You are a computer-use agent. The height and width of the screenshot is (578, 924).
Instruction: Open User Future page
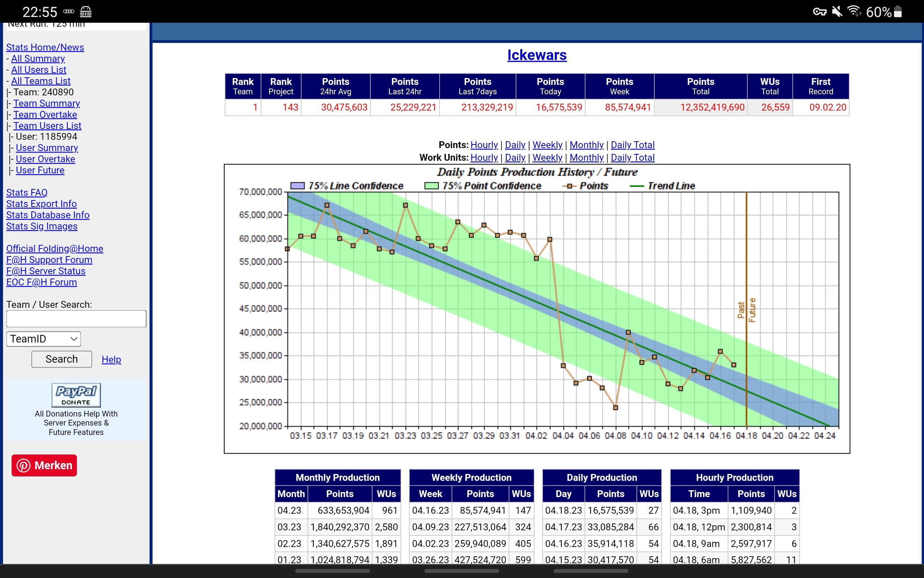point(40,170)
